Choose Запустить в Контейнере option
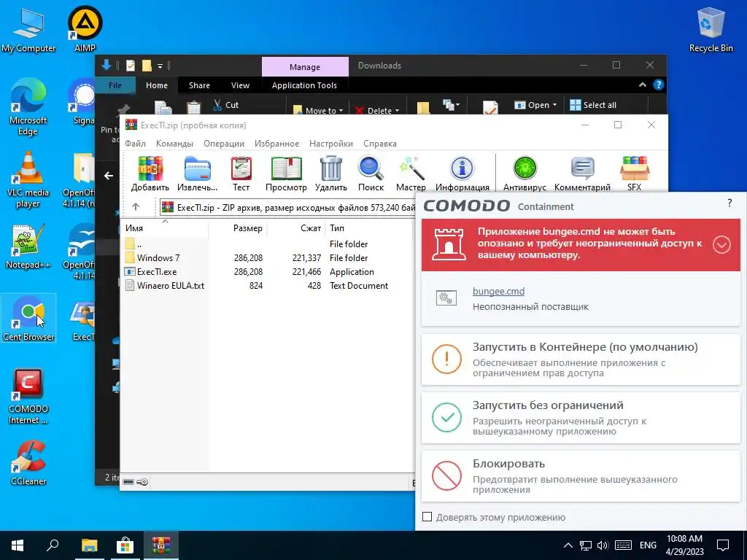The height and width of the screenshot is (560, 747). pyautogui.click(x=581, y=359)
